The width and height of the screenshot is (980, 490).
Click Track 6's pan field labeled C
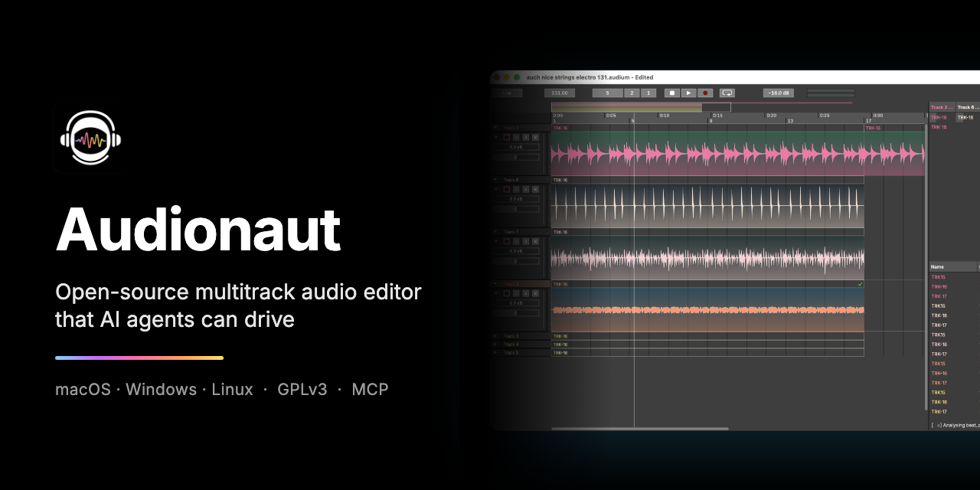515,209
